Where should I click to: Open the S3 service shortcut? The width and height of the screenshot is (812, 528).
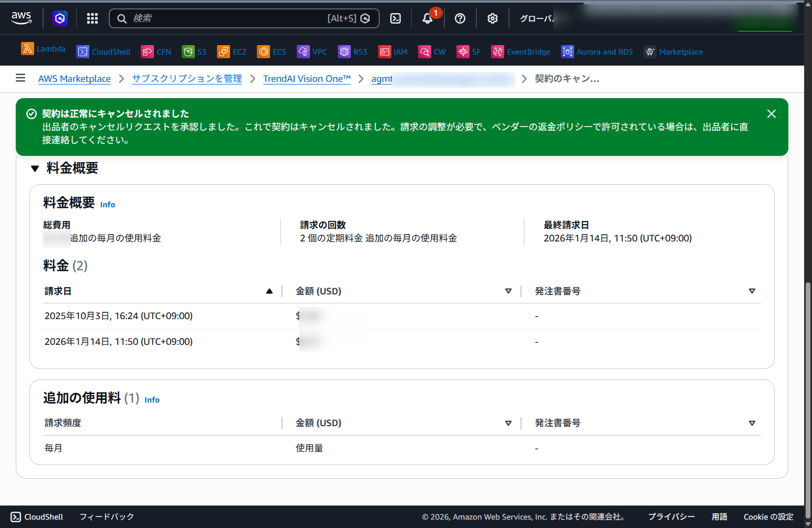pos(194,51)
